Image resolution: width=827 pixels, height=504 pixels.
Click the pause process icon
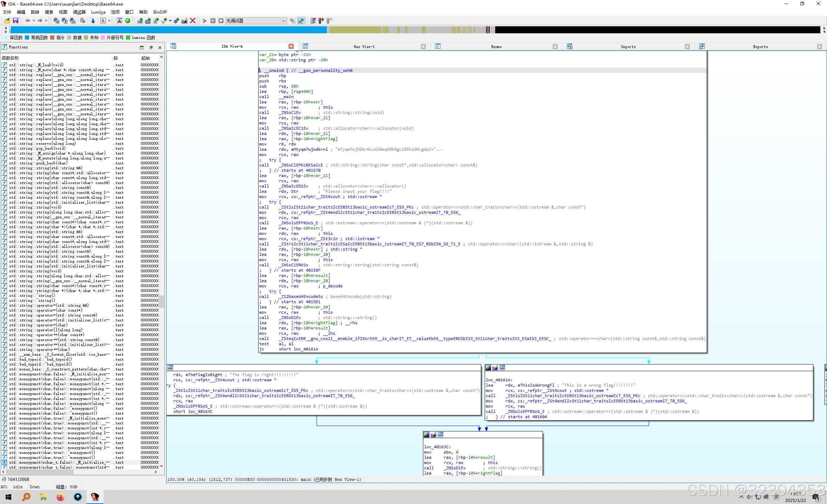click(x=213, y=20)
